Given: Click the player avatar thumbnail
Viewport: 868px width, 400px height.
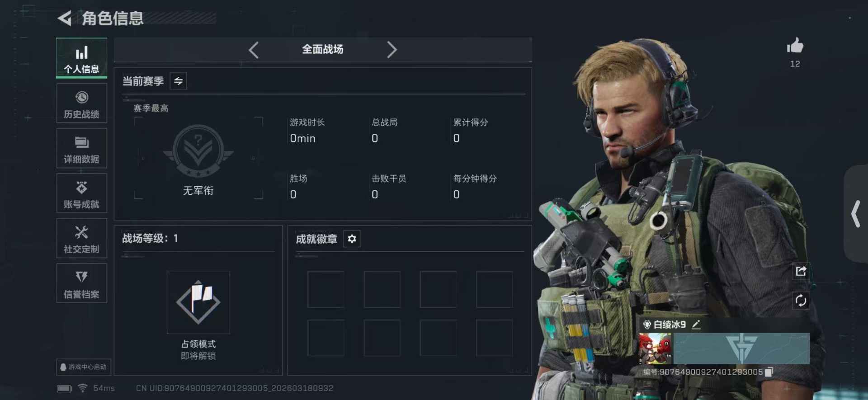Looking at the screenshot, I should (x=655, y=348).
